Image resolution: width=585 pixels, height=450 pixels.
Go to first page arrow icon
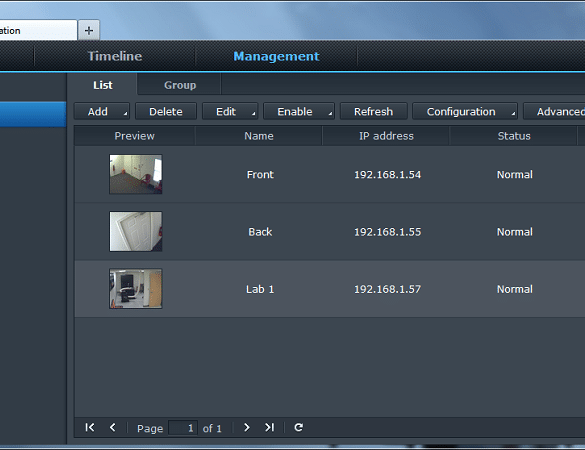pyautogui.click(x=90, y=427)
